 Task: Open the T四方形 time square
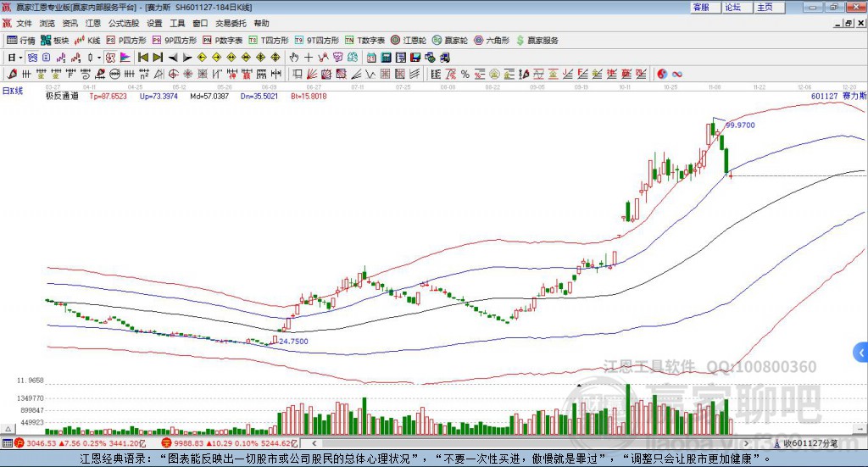coord(269,41)
